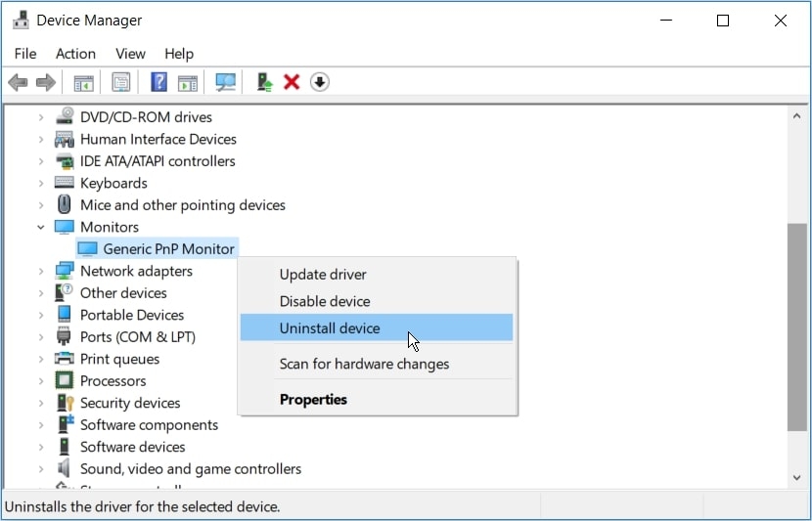The image size is (812, 521).
Task: Choose Disable device from context menu
Action: pyautogui.click(x=377, y=301)
